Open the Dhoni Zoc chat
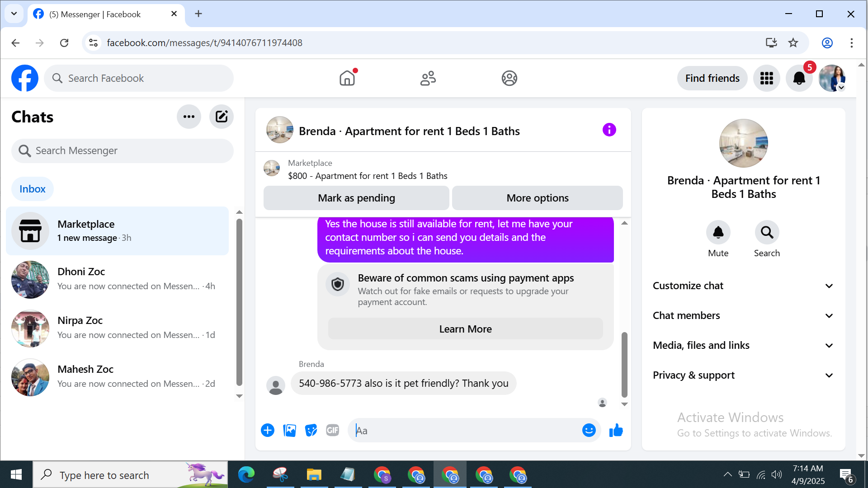The image size is (868, 488). coord(118,279)
